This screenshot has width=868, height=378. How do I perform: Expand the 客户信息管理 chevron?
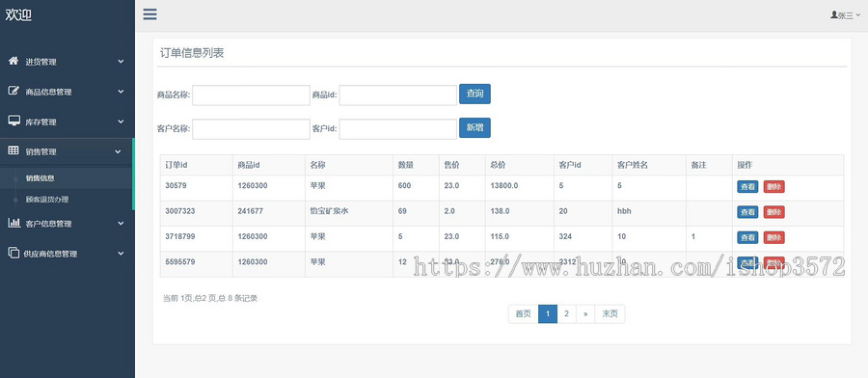[121, 224]
